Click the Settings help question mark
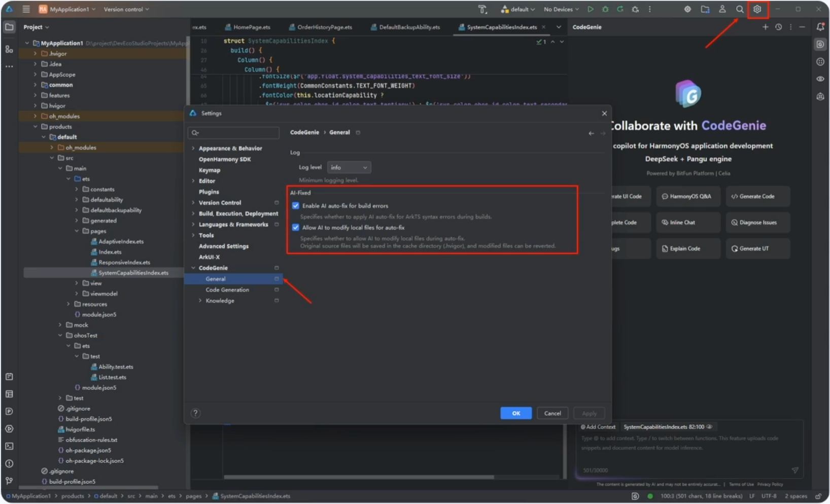The image size is (830, 504). 195,413
